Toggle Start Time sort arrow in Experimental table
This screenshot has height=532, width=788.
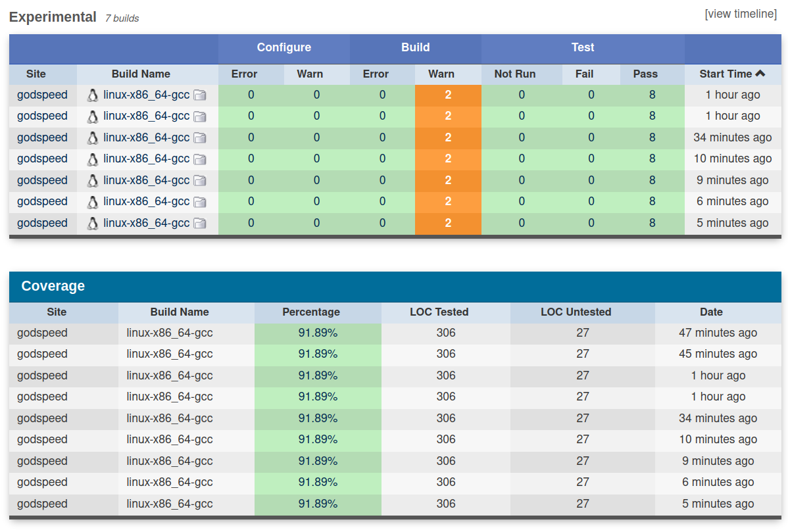pos(760,74)
